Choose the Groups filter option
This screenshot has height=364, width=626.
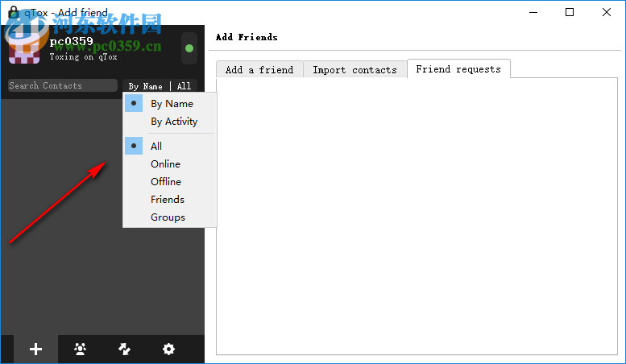click(171, 217)
